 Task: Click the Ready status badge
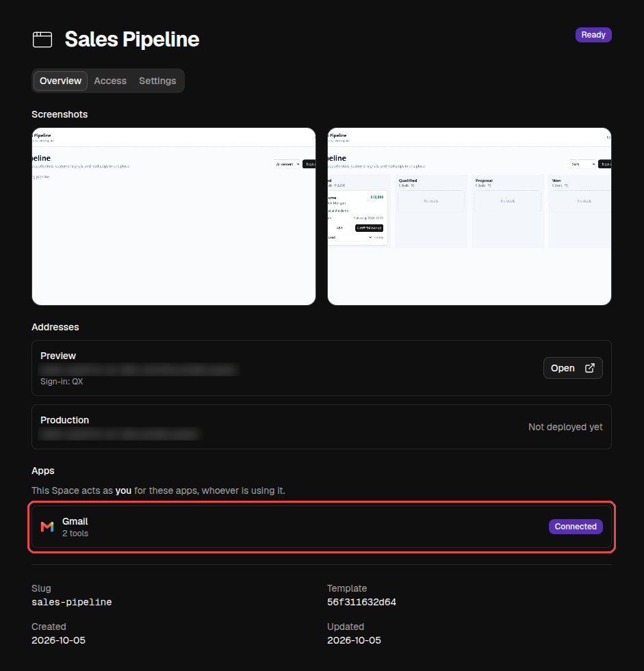point(593,35)
